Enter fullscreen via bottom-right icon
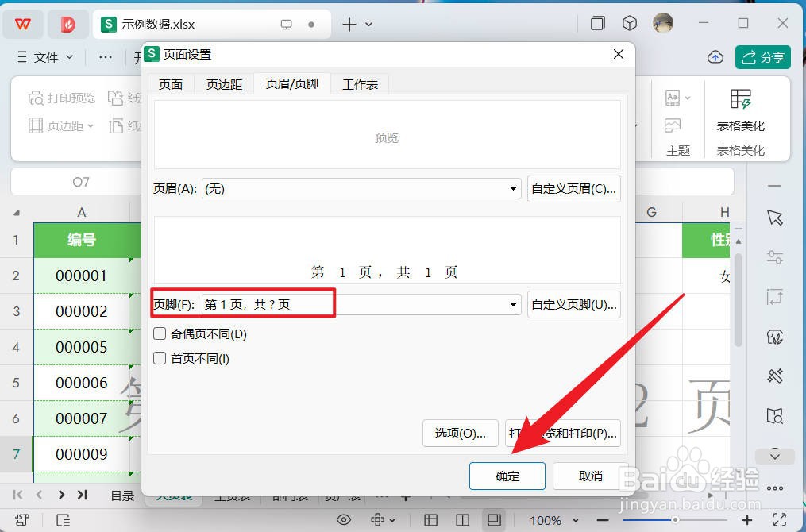The image size is (806, 532). coord(495,520)
